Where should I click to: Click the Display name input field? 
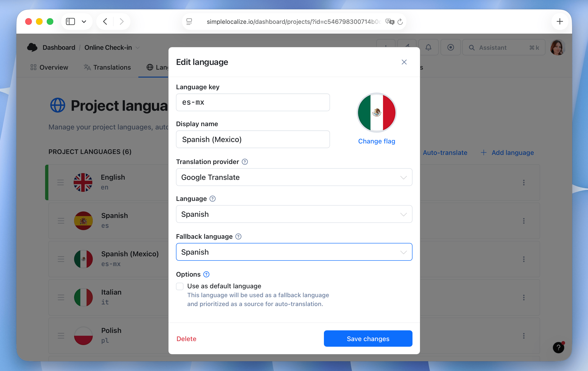point(253,139)
